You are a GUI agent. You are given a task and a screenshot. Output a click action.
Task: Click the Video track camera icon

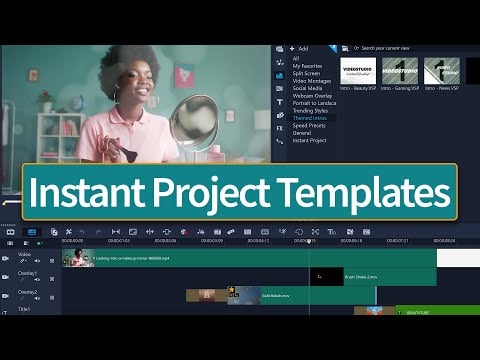pos(6,258)
